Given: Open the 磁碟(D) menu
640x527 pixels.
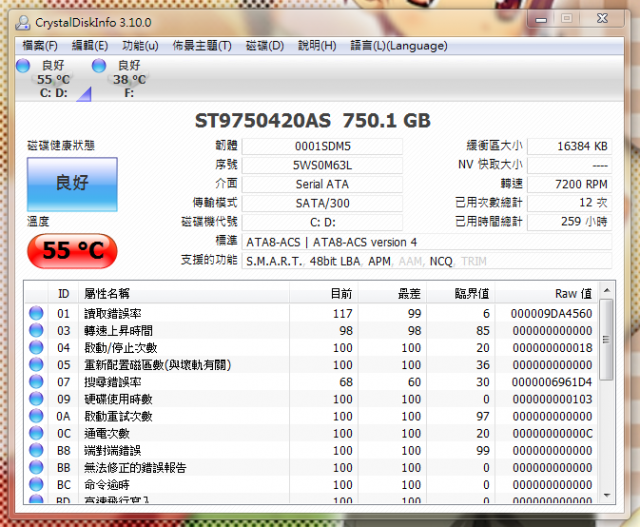Looking at the screenshot, I should point(264,46).
